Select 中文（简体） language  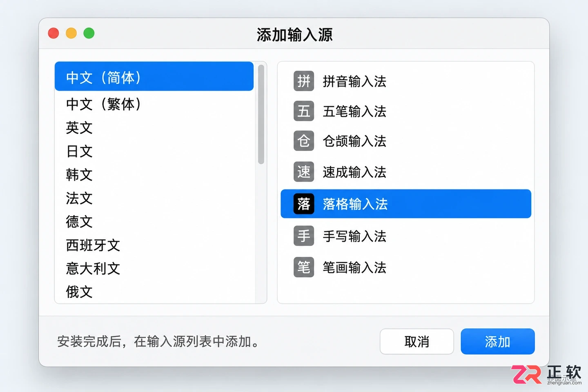click(x=154, y=76)
